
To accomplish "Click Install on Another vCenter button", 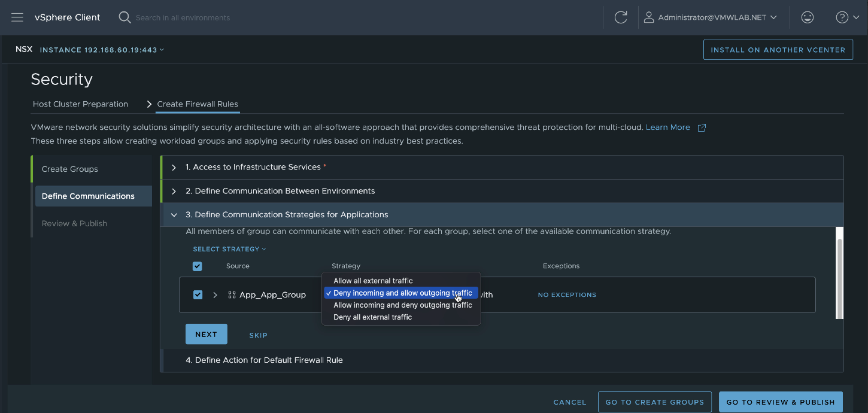I will (778, 50).
